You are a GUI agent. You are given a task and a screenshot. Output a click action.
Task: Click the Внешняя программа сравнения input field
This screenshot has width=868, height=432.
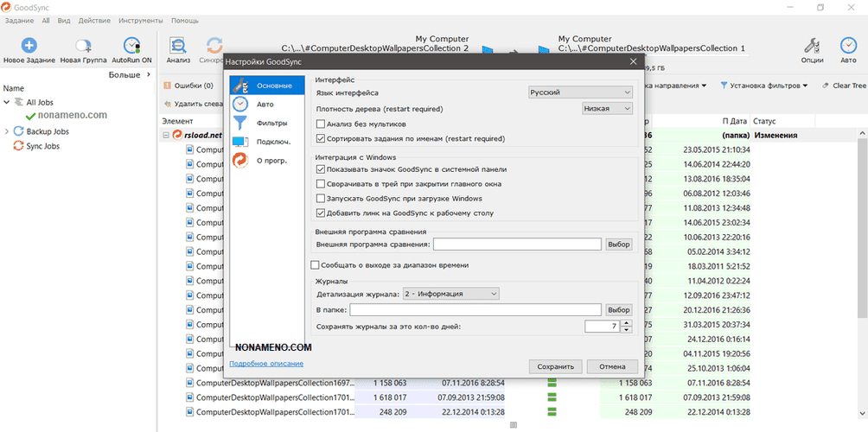click(516, 245)
